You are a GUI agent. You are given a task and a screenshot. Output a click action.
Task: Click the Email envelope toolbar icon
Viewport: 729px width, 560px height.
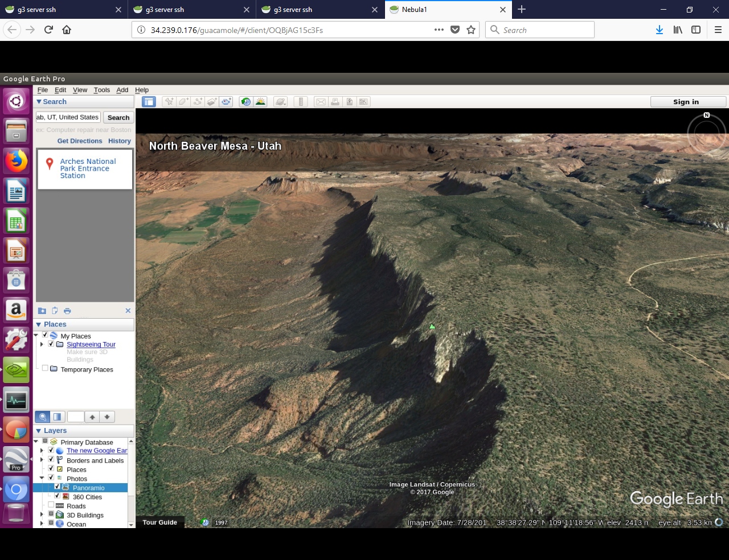tap(321, 102)
